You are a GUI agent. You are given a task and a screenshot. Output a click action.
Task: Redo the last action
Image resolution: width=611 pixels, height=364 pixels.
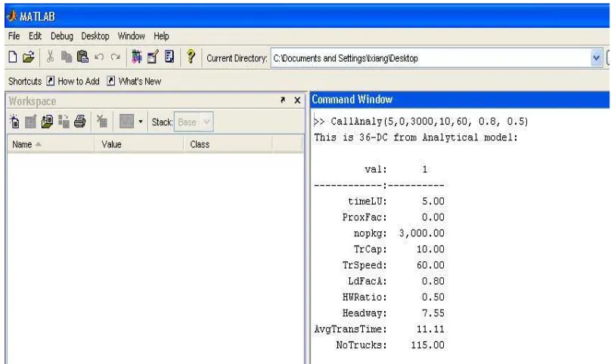tap(116, 57)
